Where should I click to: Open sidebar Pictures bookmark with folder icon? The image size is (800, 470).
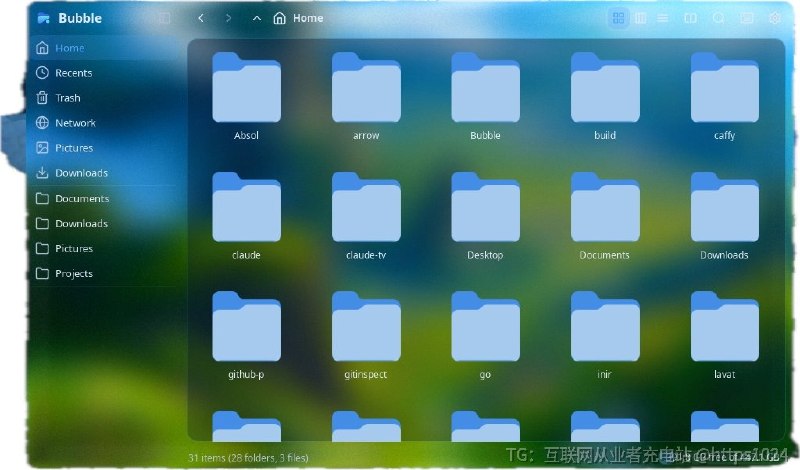[x=105, y=249]
